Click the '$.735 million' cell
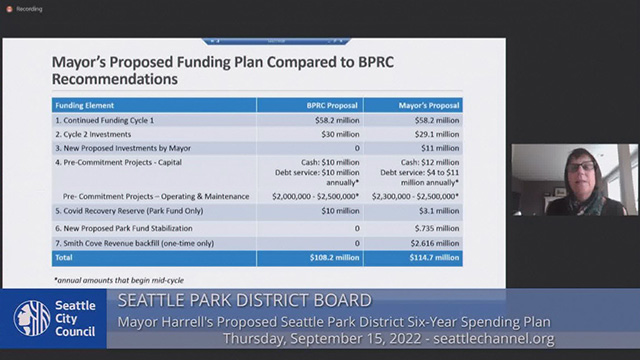The height and width of the screenshot is (360, 640). (437, 229)
